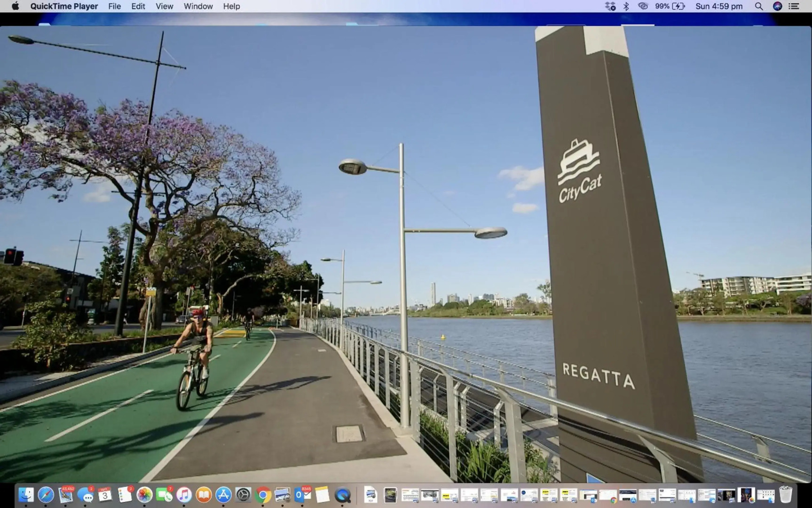
Task: Open Spotlight search magnifying glass
Action: (x=759, y=6)
